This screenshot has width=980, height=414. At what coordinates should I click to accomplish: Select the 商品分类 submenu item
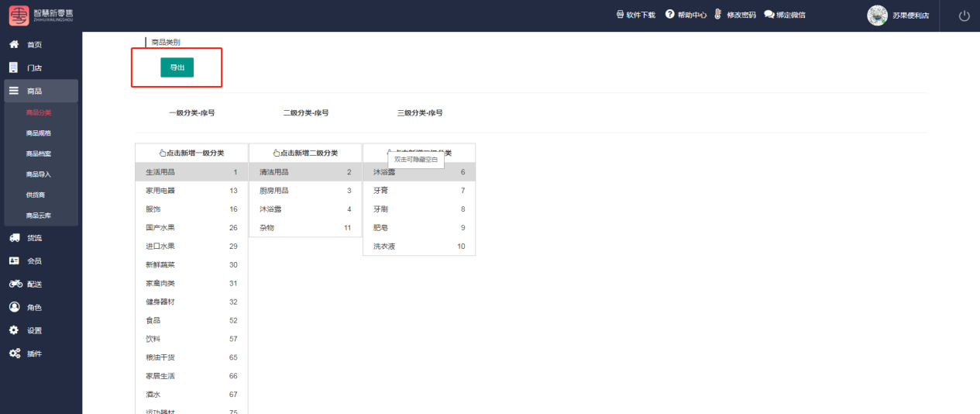click(x=38, y=112)
